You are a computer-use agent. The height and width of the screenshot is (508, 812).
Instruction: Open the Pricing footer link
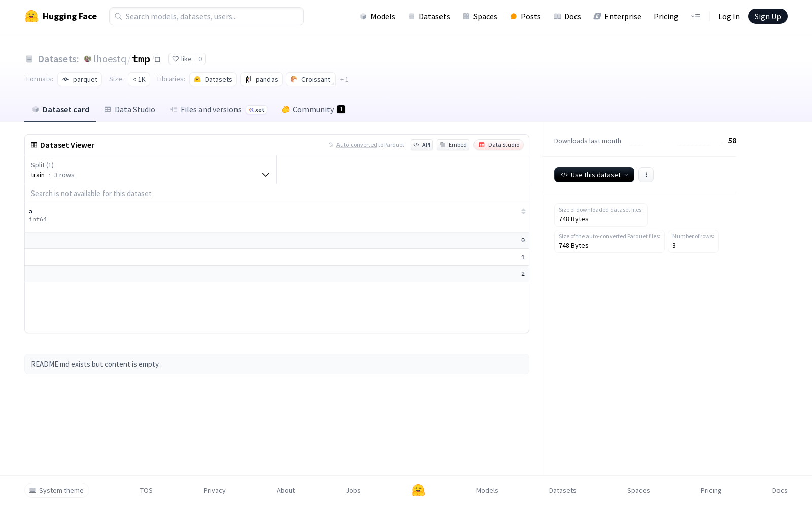tap(711, 490)
